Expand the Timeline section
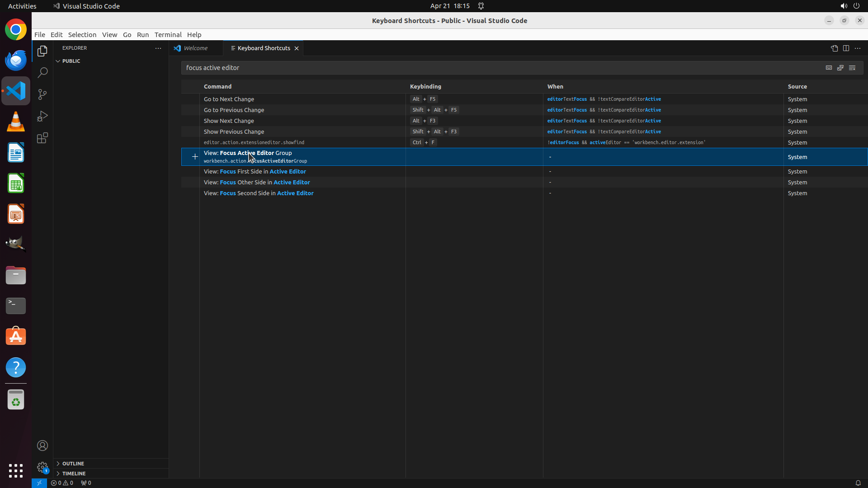The image size is (868, 488). pos(74,474)
